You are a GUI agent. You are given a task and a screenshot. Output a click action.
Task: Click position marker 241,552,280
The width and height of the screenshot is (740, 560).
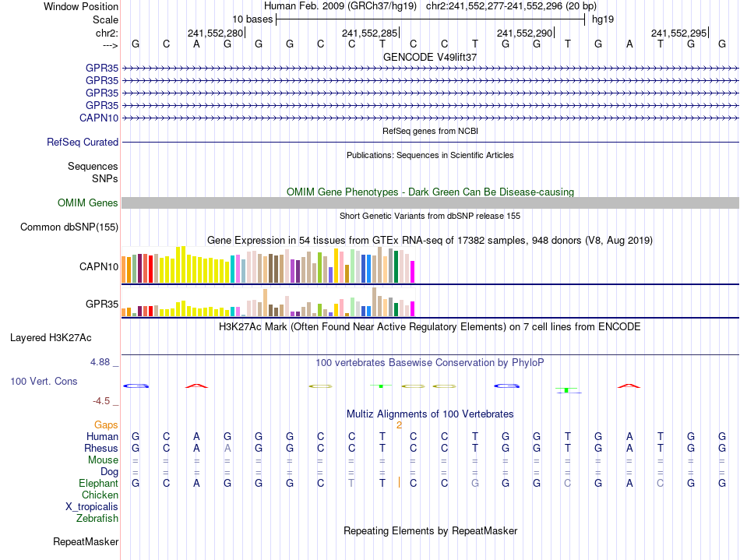point(215,33)
